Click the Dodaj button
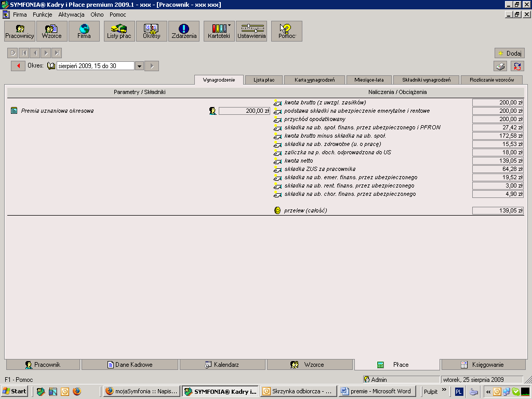 510,54
